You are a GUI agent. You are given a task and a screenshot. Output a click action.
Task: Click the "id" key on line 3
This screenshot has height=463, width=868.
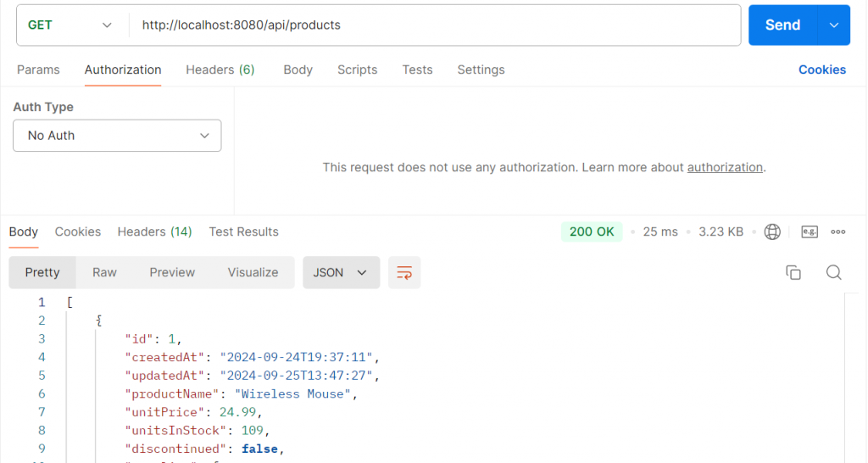click(139, 339)
